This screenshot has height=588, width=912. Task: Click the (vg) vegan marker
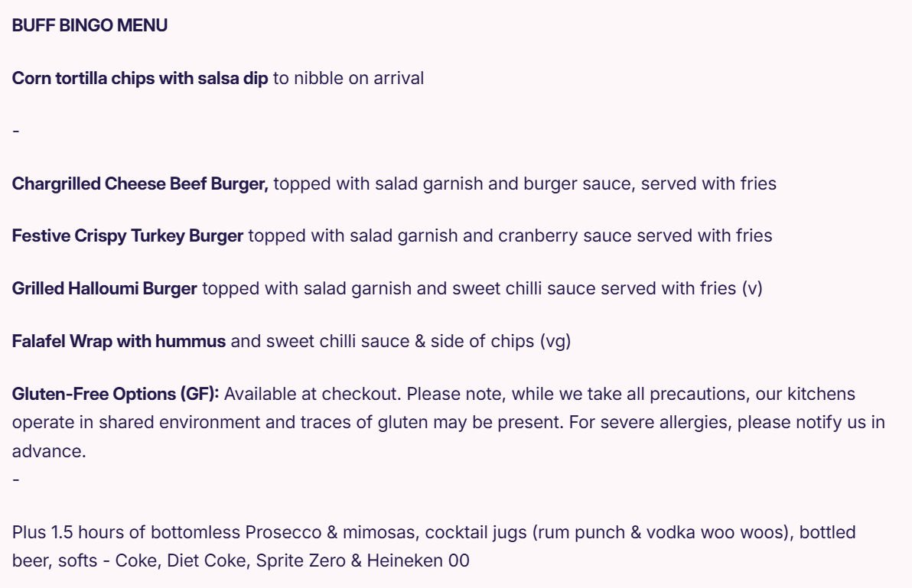556,341
